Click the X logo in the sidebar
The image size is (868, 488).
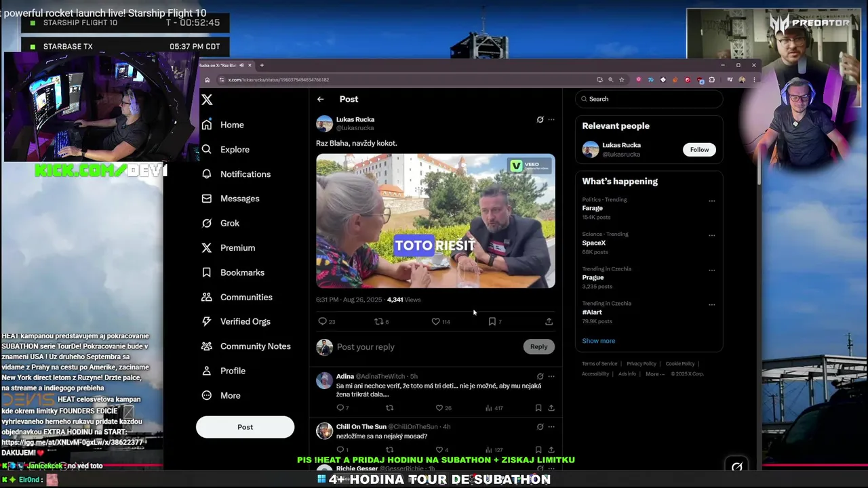point(207,100)
